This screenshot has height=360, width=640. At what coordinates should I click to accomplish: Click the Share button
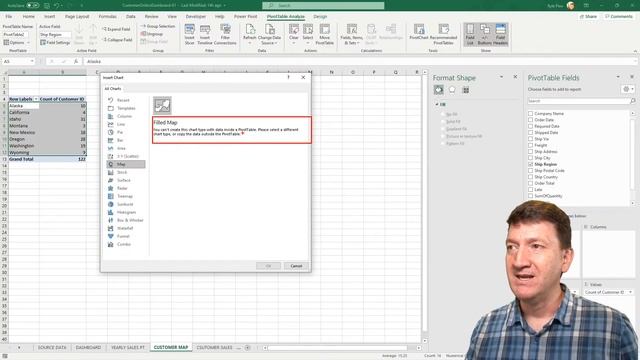[588, 17]
